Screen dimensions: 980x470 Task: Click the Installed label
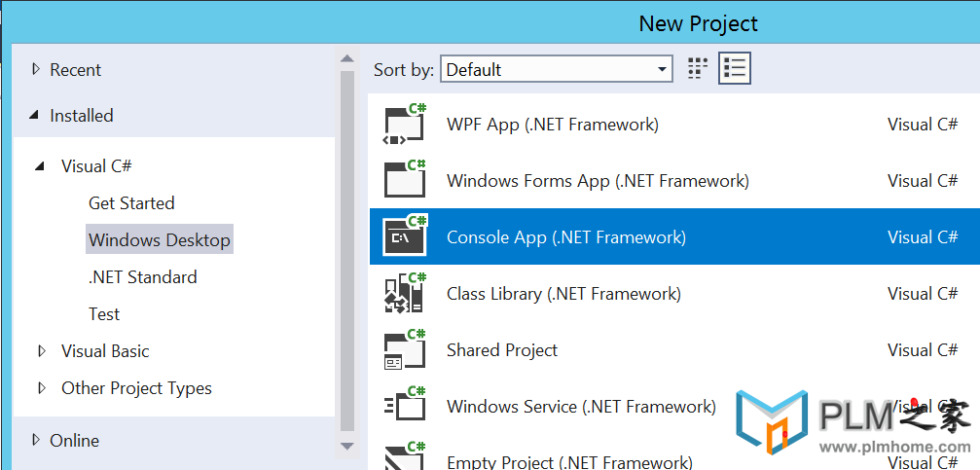[81, 116]
